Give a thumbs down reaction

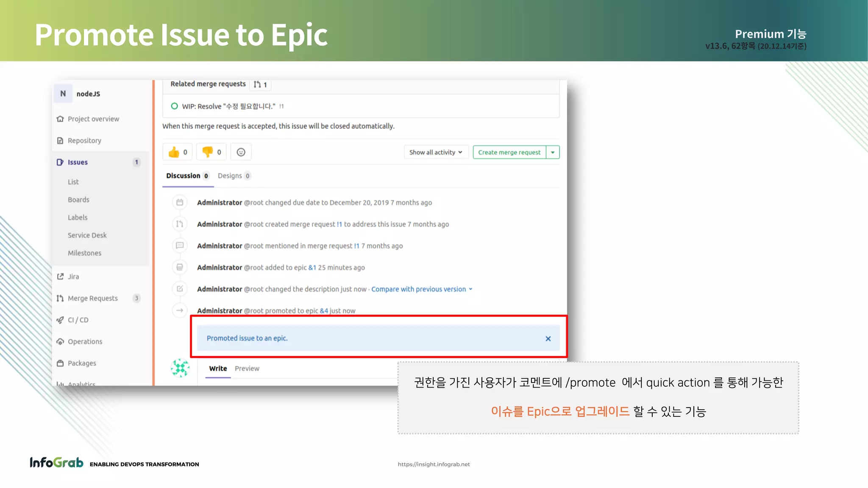(x=211, y=152)
